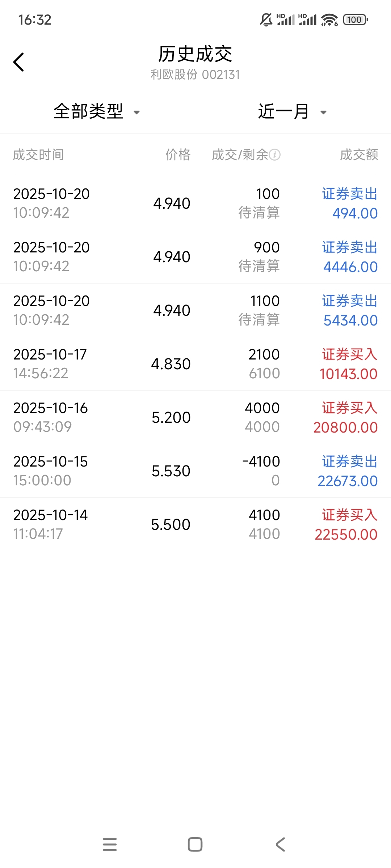Image resolution: width=391 pixels, height=868 pixels.
Task: Open the 494.00 证券卖出 trade record
Action: (195, 203)
